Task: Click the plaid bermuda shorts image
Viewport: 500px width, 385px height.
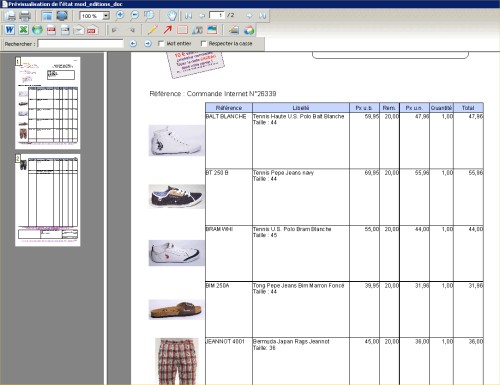Action: [x=176, y=362]
